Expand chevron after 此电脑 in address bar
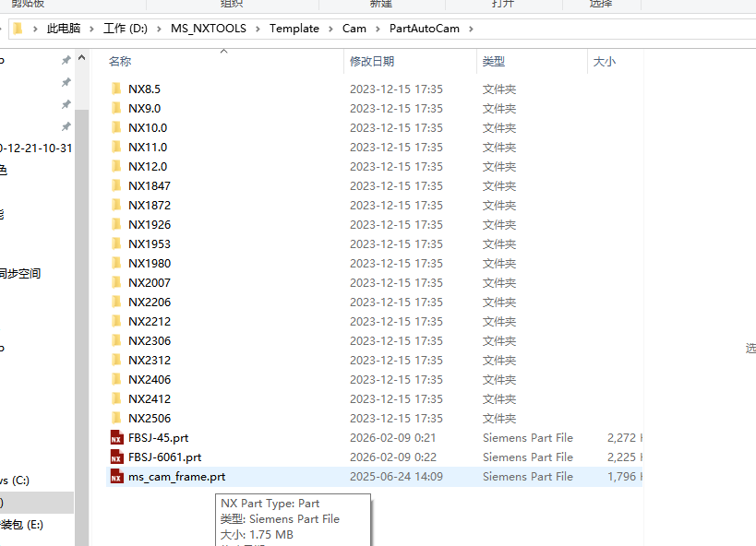Image resolution: width=756 pixels, height=546 pixels. (x=91, y=29)
